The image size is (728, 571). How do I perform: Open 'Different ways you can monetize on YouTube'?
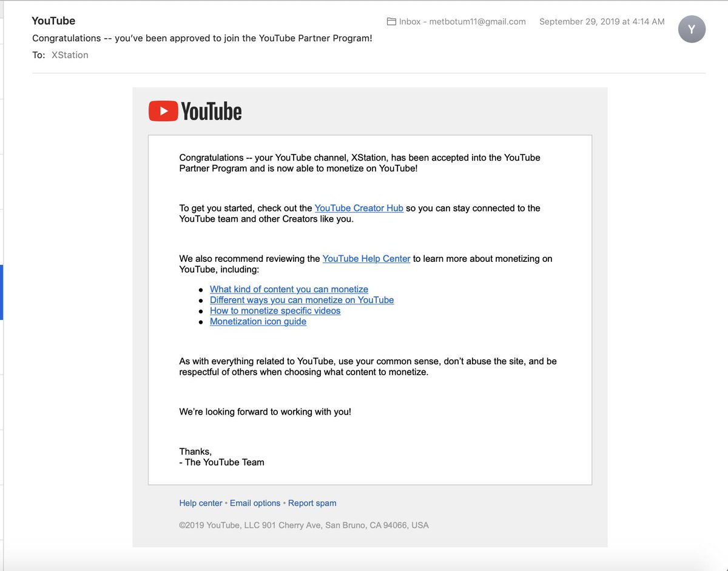302,300
